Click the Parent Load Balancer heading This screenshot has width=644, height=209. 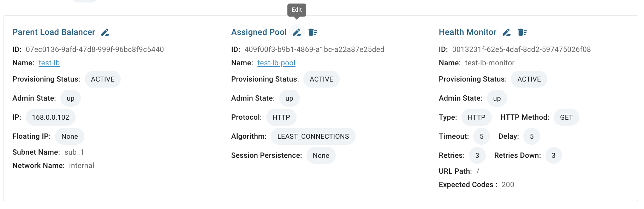coord(54,32)
